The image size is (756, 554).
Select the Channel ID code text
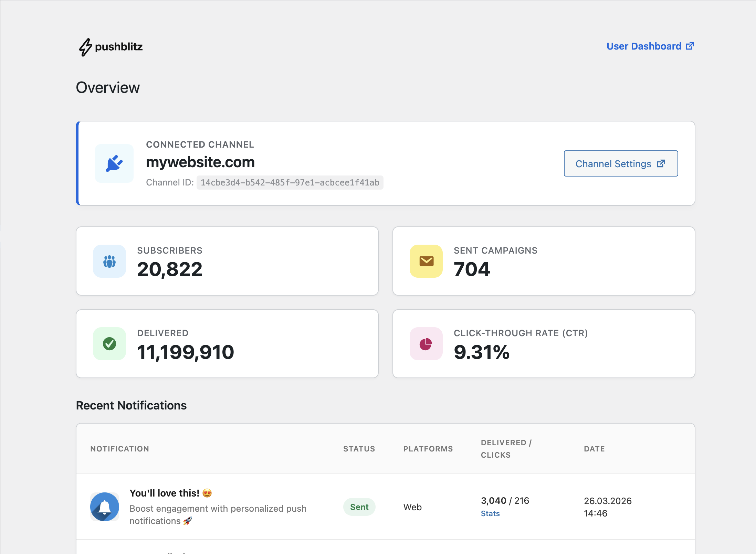click(290, 182)
